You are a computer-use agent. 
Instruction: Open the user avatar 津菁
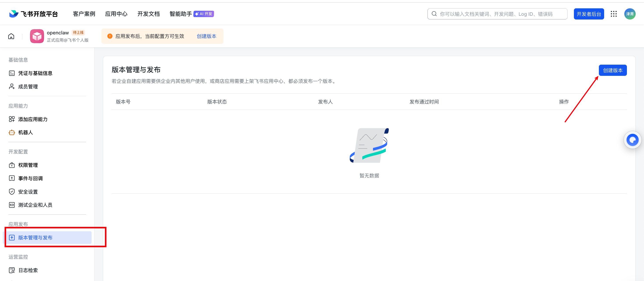(x=630, y=14)
